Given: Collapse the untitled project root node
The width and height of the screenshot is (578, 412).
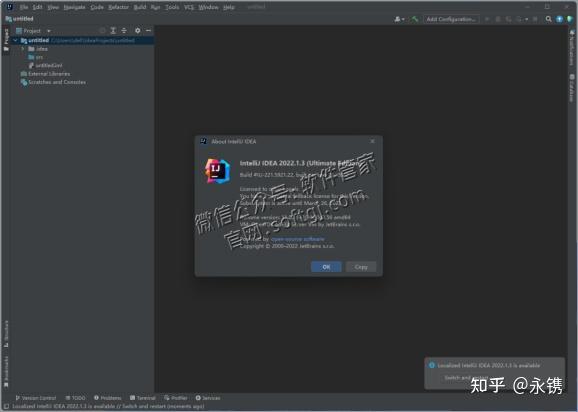Looking at the screenshot, I should (x=15, y=41).
